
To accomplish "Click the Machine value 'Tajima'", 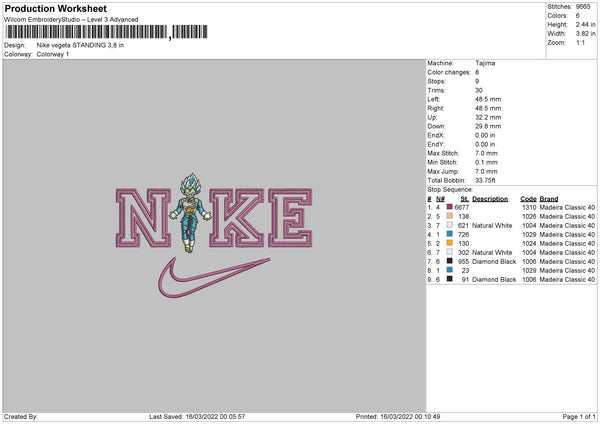I will click(485, 63).
